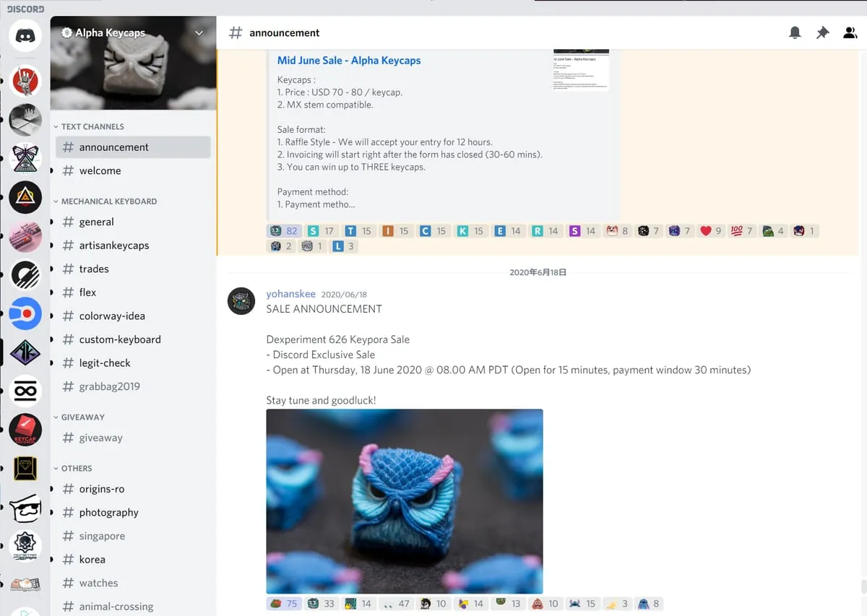Toggle the member list icon
The image size is (867, 616).
coord(850,32)
